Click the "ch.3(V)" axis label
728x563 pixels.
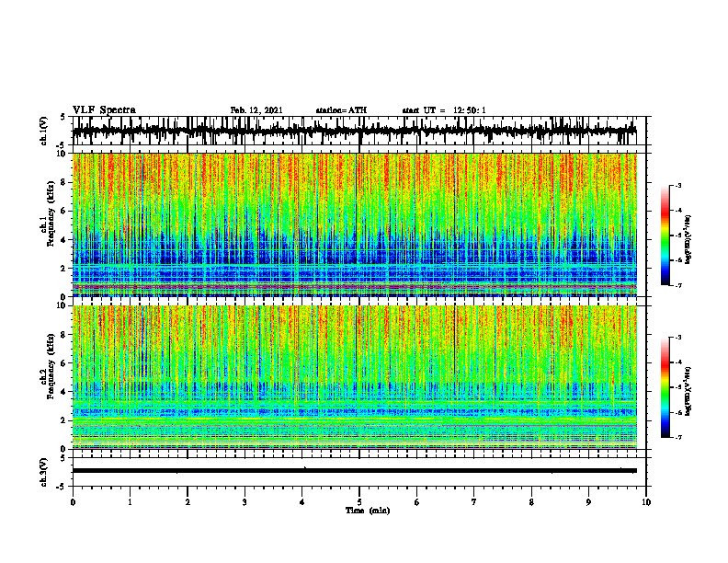tap(43, 472)
